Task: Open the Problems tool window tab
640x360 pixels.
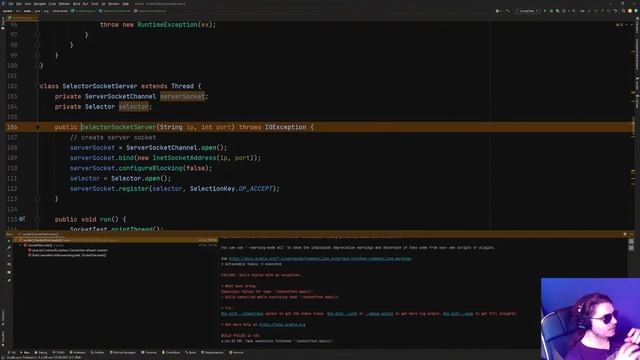Action: coord(78,352)
